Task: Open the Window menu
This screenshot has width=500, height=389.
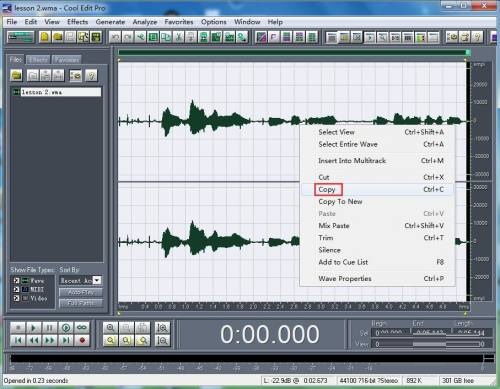Action: click(247, 22)
